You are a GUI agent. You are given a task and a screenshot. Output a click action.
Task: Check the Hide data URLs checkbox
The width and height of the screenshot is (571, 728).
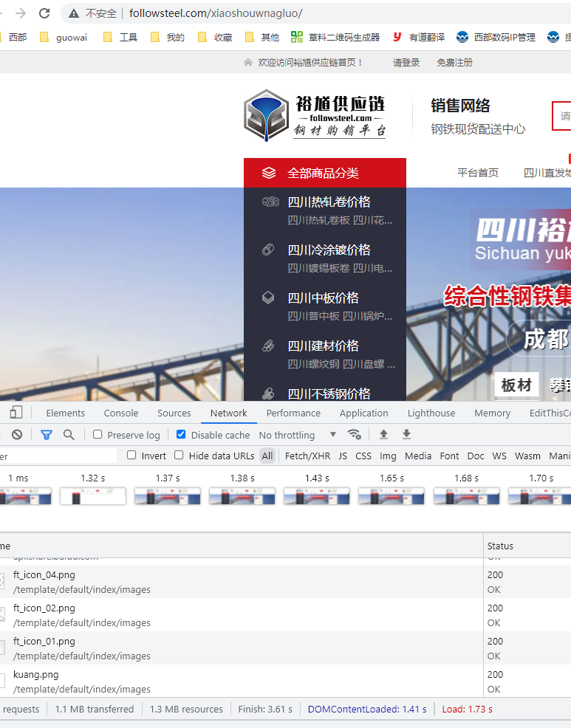179,456
